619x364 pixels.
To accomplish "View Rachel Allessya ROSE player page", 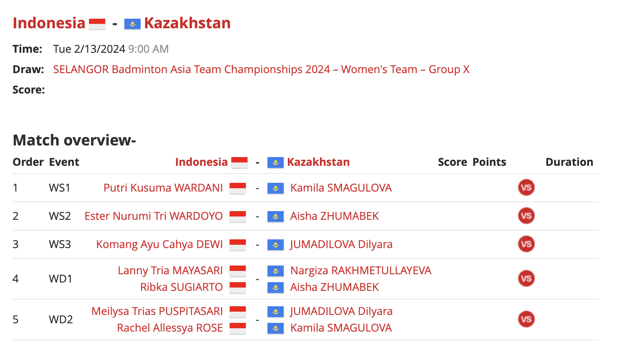I will tap(170, 328).
